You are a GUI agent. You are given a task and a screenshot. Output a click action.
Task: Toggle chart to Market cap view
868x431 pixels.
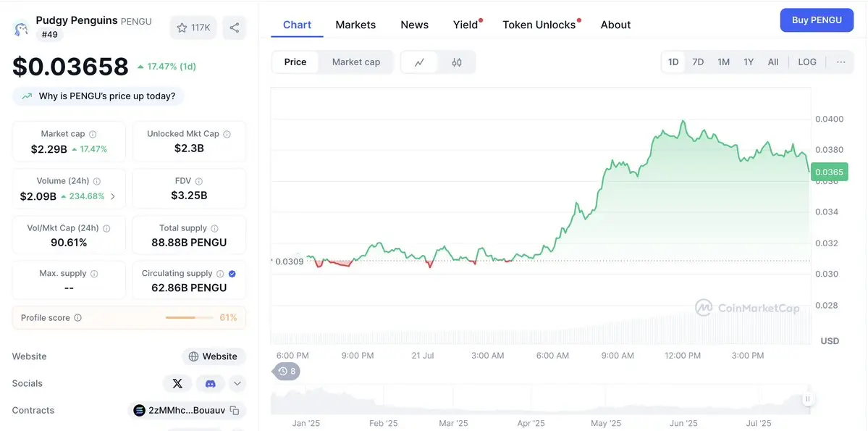(356, 62)
